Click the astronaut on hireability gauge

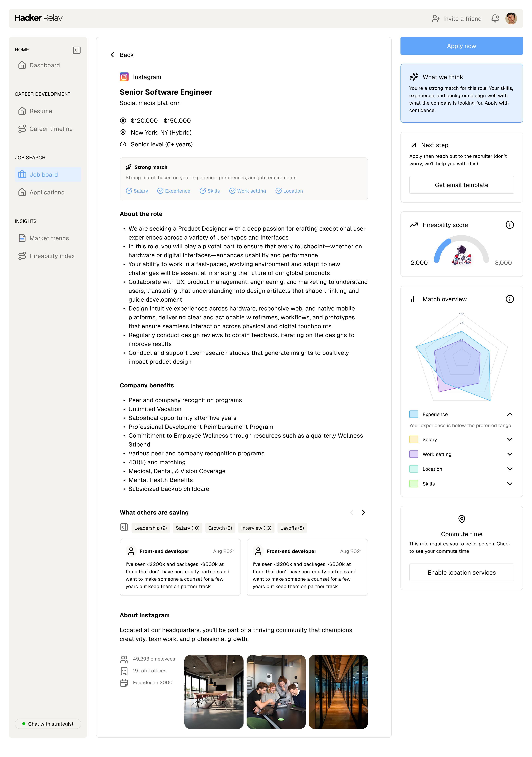(x=461, y=256)
